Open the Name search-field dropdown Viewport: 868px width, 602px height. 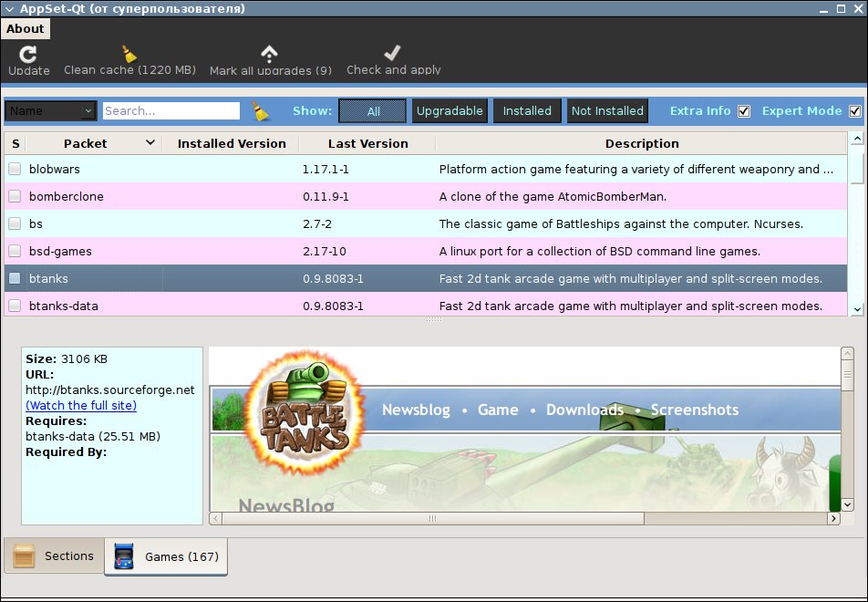click(51, 110)
